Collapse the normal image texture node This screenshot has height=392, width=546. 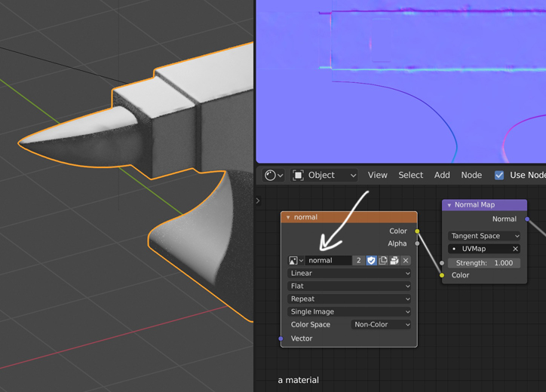pyautogui.click(x=288, y=217)
